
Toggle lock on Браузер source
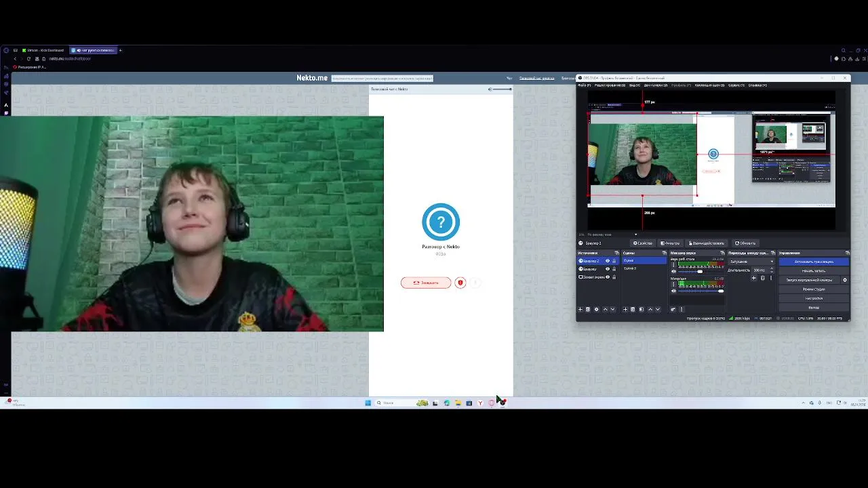(x=614, y=269)
